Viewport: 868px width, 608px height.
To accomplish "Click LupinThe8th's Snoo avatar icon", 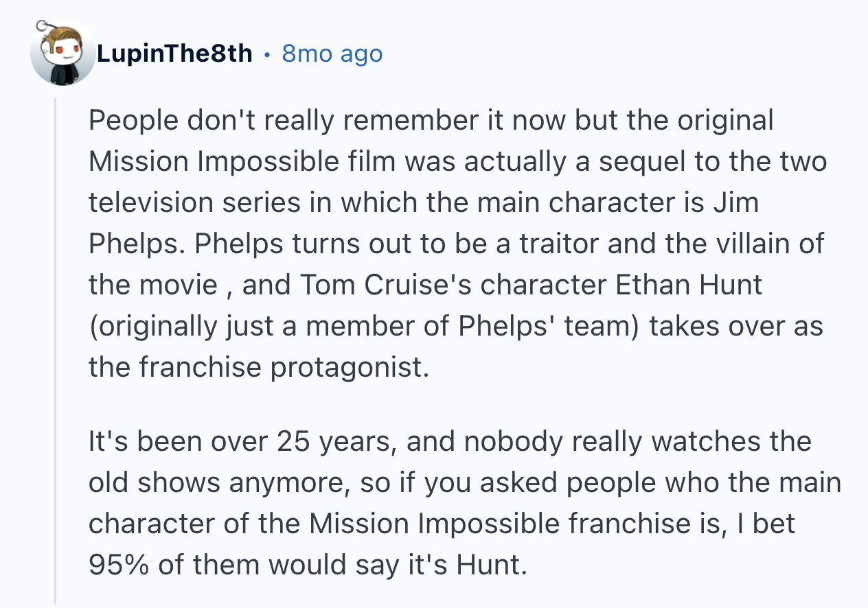I will click(x=62, y=55).
